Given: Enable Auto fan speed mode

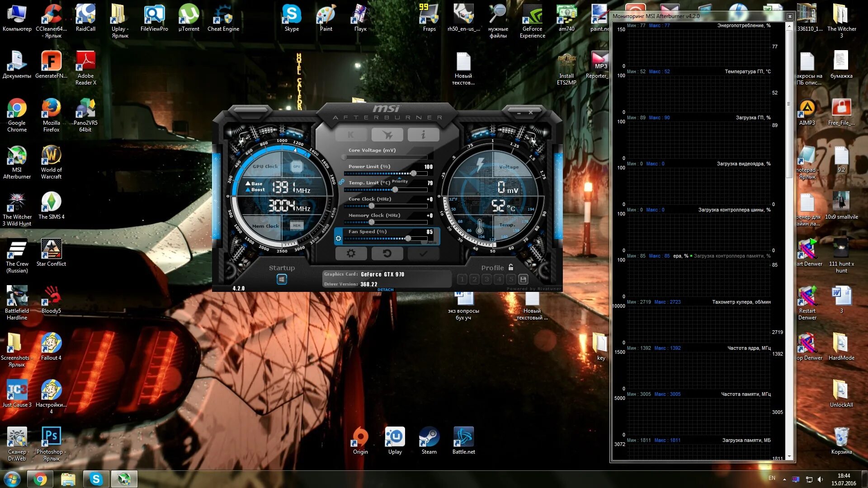Looking at the screenshot, I should pyautogui.click(x=431, y=242).
